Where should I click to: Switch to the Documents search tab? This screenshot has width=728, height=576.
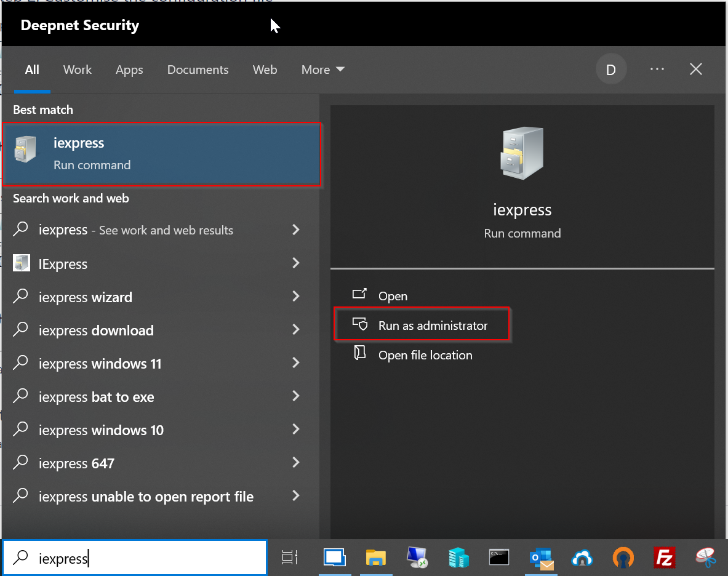pyautogui.click(x=198, y=70)
